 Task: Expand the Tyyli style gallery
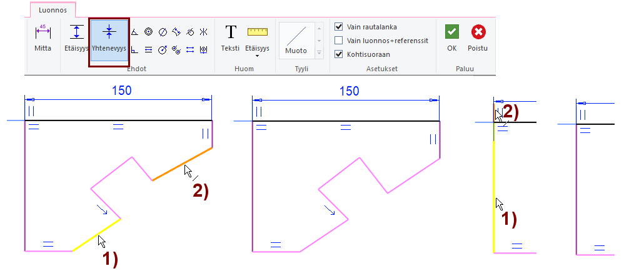319,53
